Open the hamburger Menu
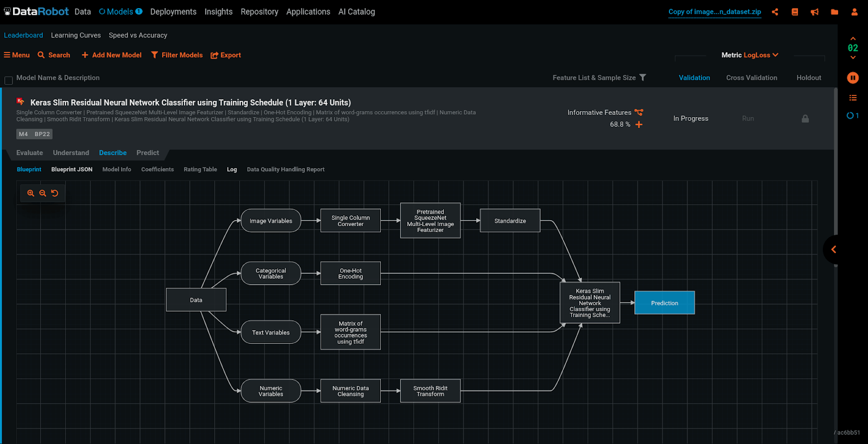 (17, 55)
